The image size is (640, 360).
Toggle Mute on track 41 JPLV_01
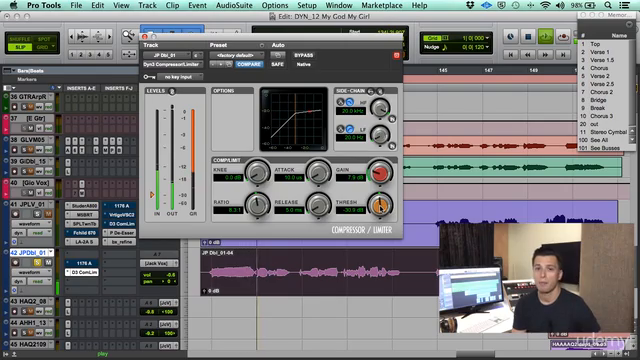point(48,214)
